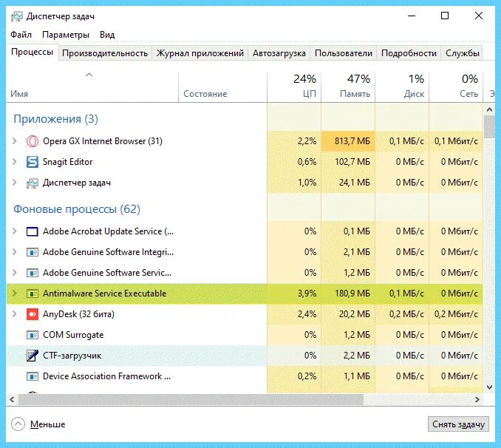Viewport: 501px width, 448px height.
Task: Click the Adobe Acrobat Update Service icon
Action: pos(33,231)
